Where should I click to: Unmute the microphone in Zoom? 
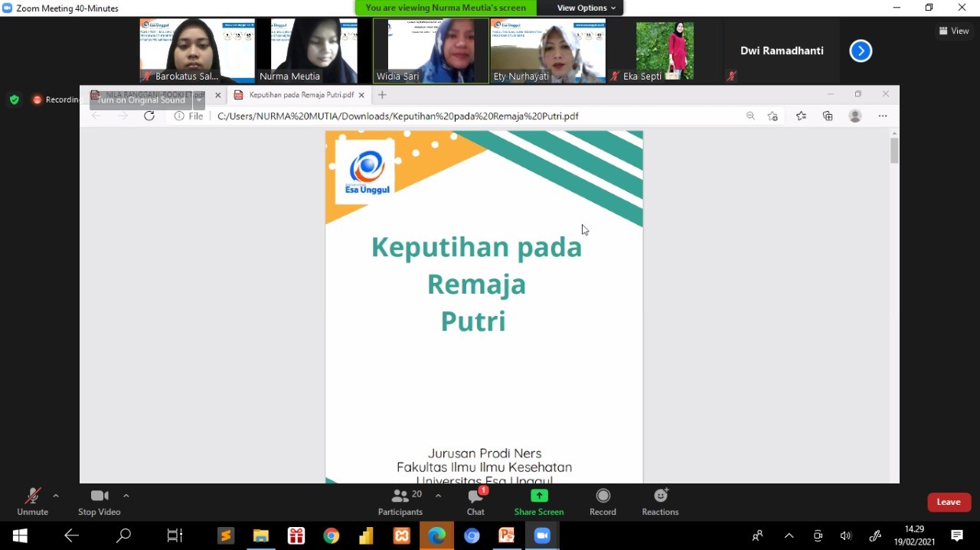(x=32, y=502)
